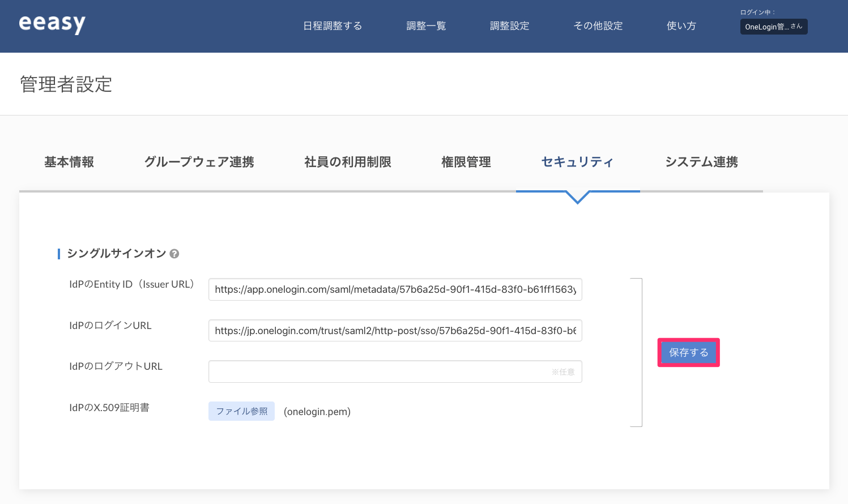Open 調整設定 in top navigation
The height and width of the screenshot is (504, 848).
pos(509,26)
